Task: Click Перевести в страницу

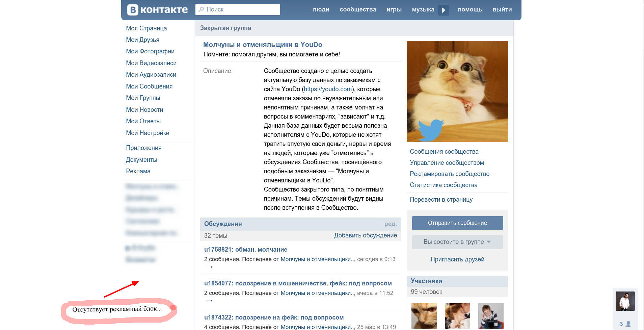Action: (x=441, y=200)
